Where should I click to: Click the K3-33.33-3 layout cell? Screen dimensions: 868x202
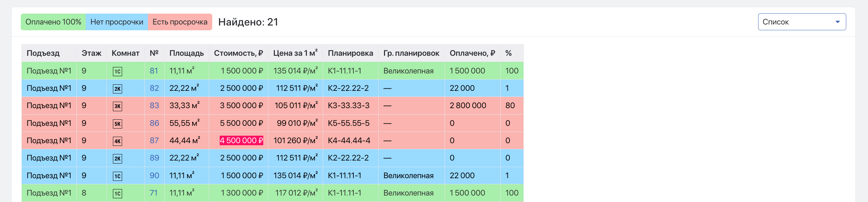point(349,105)
